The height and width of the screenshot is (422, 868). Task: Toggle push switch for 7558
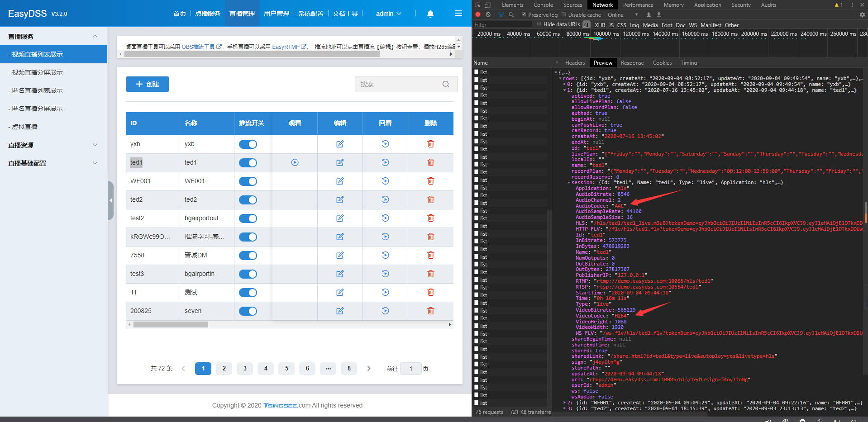pyautogui.click(x=248, y=255)
